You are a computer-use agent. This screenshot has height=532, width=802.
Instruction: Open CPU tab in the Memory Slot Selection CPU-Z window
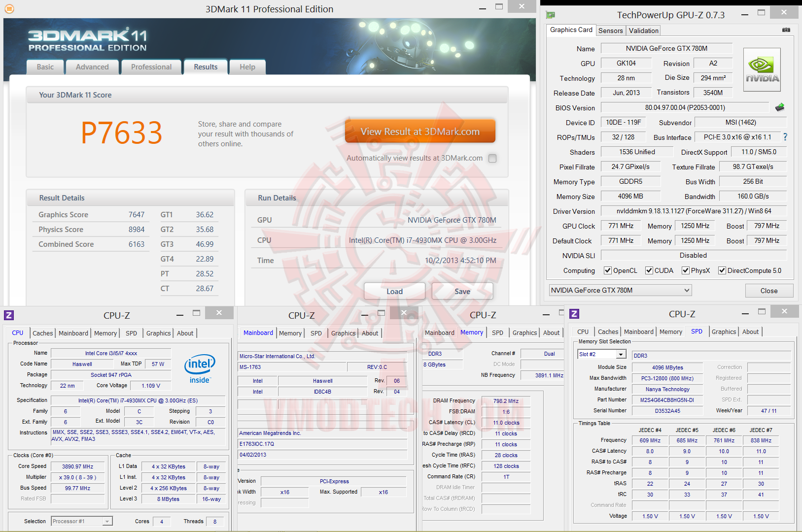583,332
